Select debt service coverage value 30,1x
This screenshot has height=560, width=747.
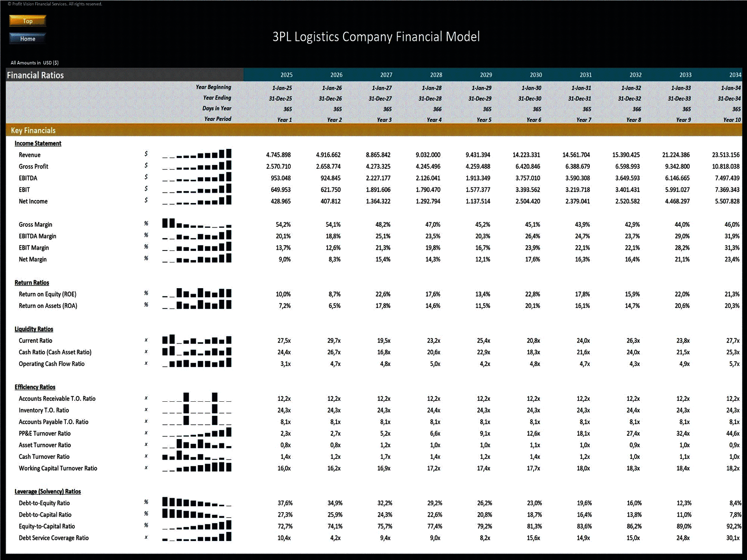pyautogui.click(x=733, y=538)
